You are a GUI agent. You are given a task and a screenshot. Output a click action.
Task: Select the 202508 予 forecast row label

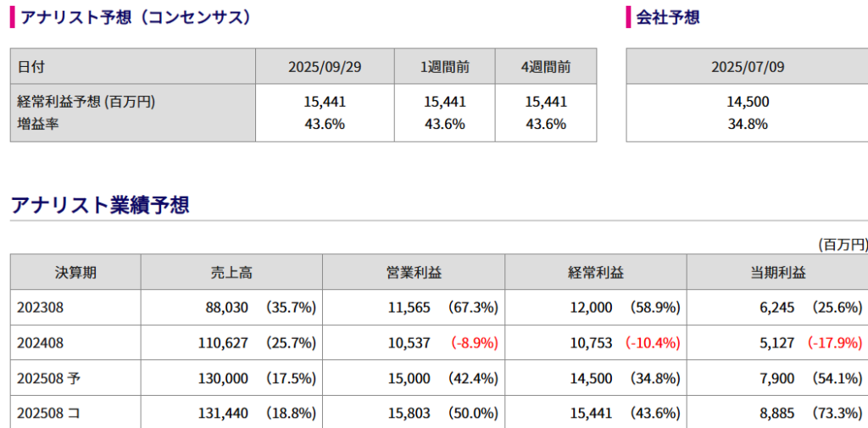pos(47,379)
